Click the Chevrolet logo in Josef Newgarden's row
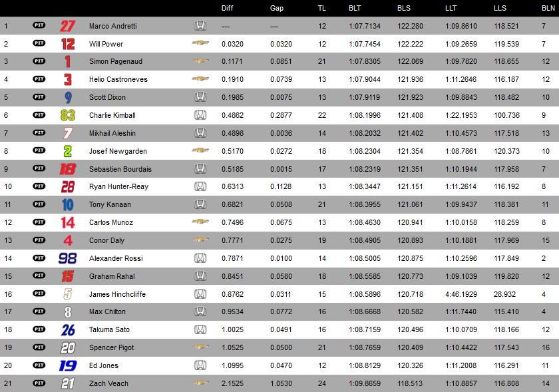Viewport: 559px width, 392px height. click(200, 150)
